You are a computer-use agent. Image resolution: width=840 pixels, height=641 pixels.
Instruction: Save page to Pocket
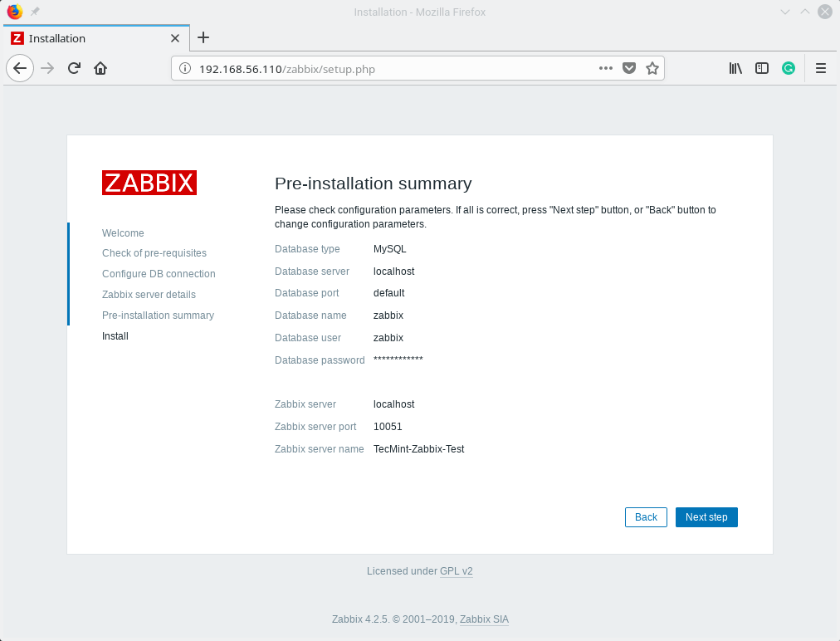[629, 68]
